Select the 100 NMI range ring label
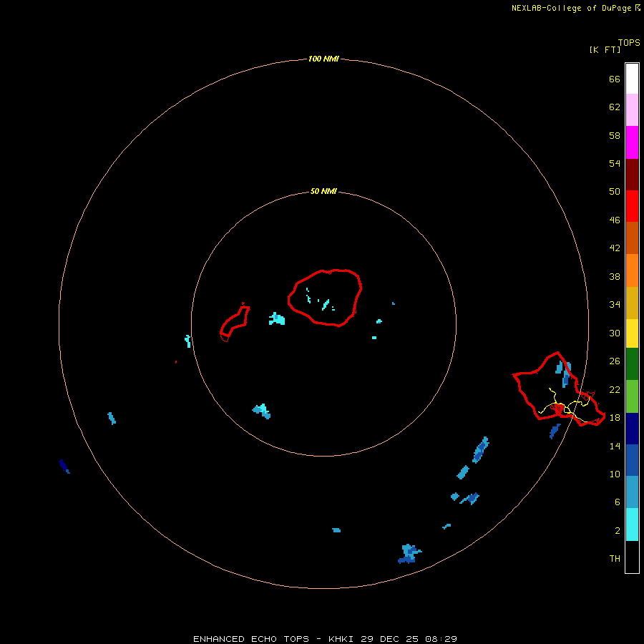Image resolution: width=644 pixels, height=644 pixels. coord(323,59)
